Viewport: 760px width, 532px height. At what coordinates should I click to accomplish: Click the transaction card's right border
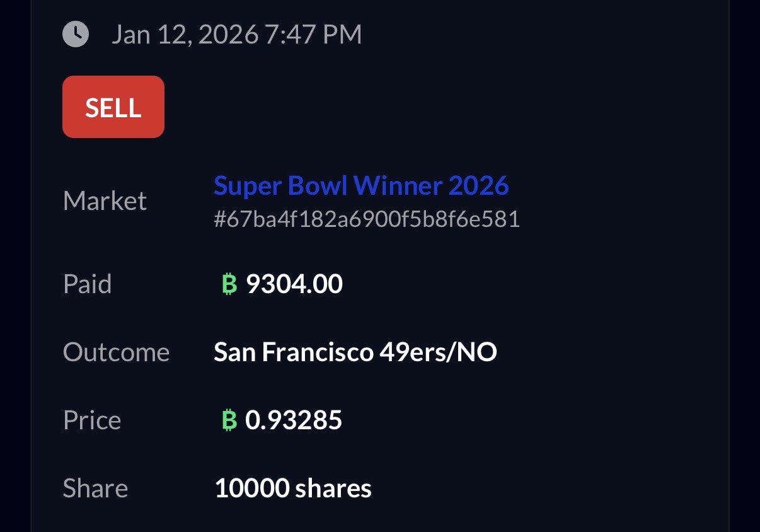coord(728,265)
